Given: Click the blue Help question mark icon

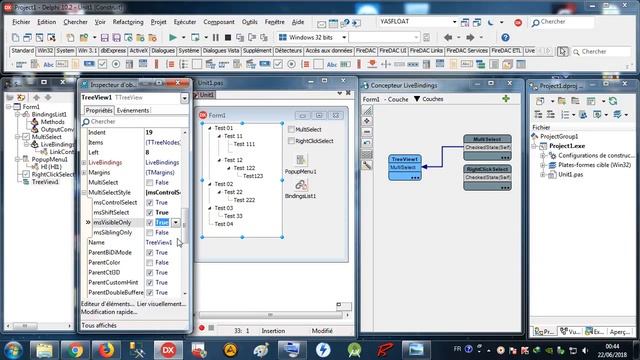Looking at the screenshot, I should pos(505,38).
